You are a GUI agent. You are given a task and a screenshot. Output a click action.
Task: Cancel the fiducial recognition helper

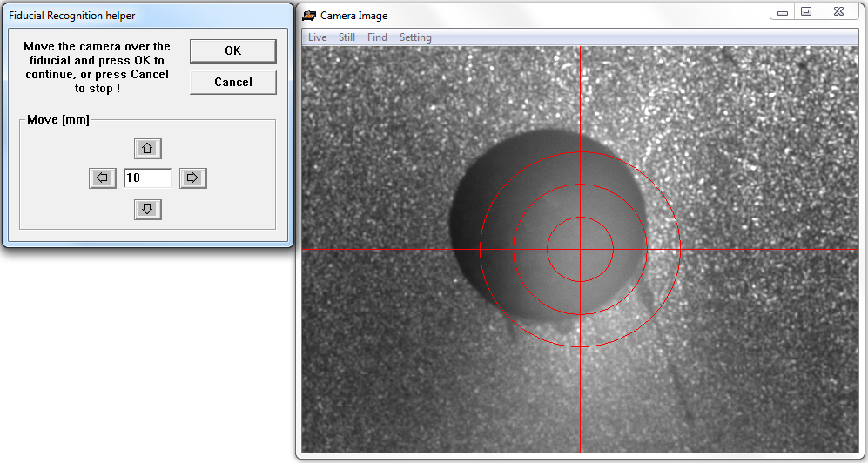[233, 83]
